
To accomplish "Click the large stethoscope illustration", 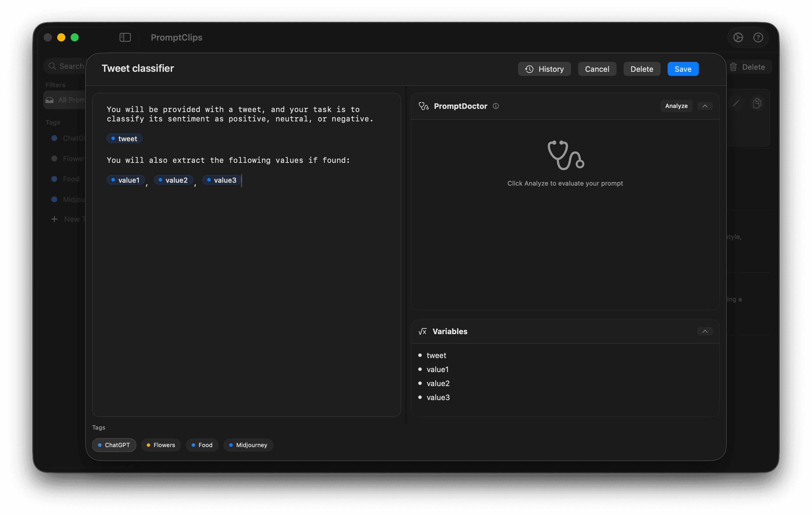I will pyautogui.click(x=566, y=155).
